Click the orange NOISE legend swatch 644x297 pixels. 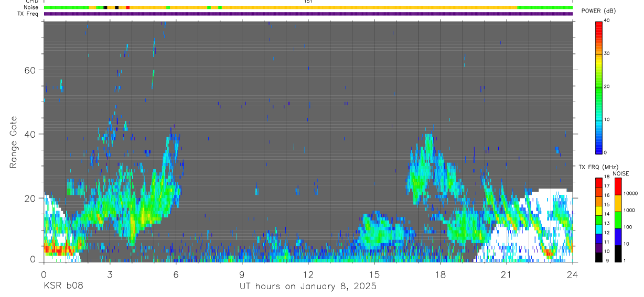tap(618, 203)
